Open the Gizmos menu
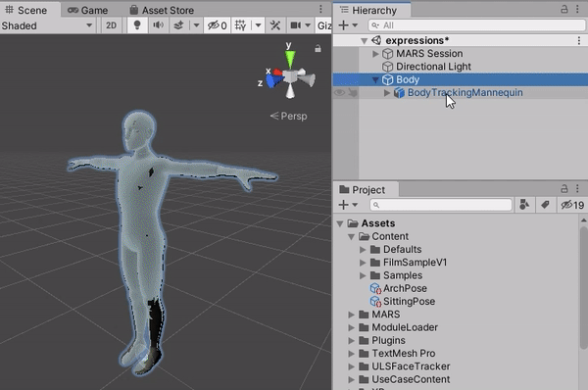The width and height of the screenshot is (588, 390). click(x=324, y=25)
